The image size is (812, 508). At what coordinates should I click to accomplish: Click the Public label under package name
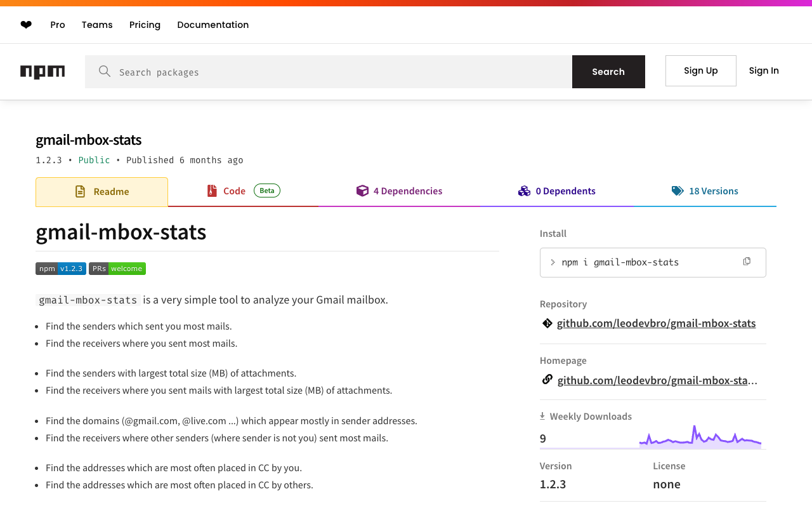pos(94,160)
